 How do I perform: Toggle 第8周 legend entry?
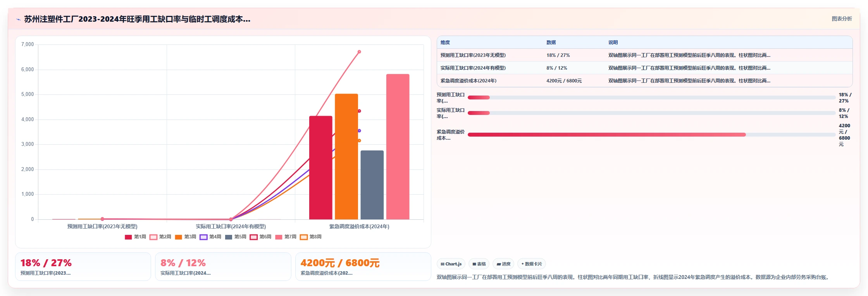(311, 237)
